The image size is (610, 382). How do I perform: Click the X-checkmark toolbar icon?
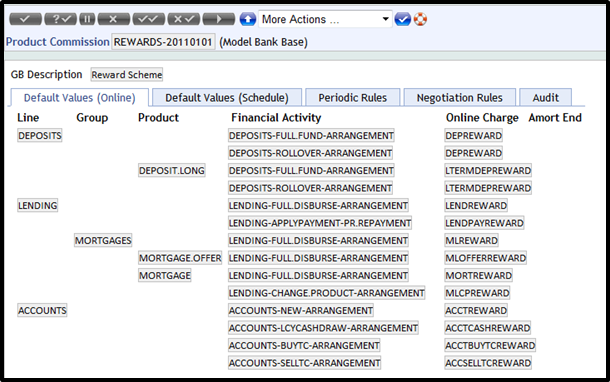click(x=184, y=19)
